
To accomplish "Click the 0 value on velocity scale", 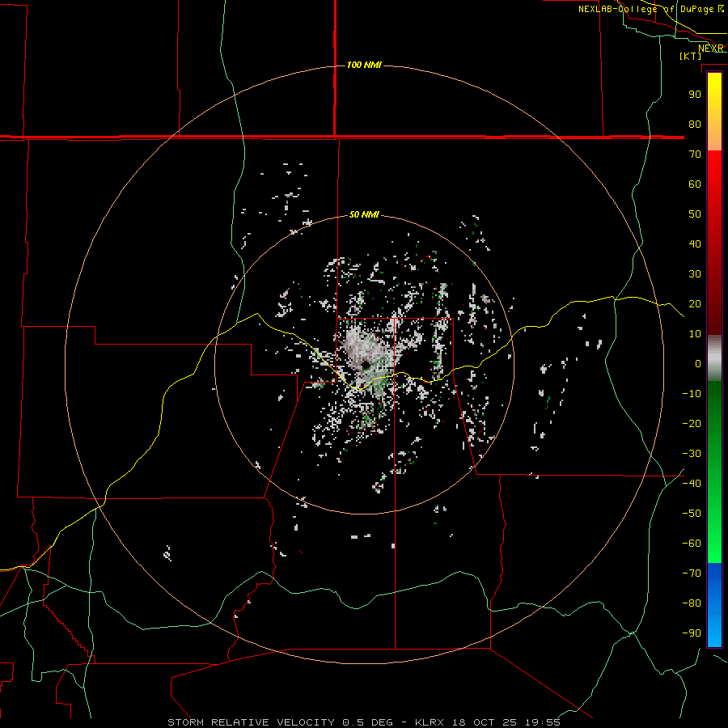I will [698, 363].
